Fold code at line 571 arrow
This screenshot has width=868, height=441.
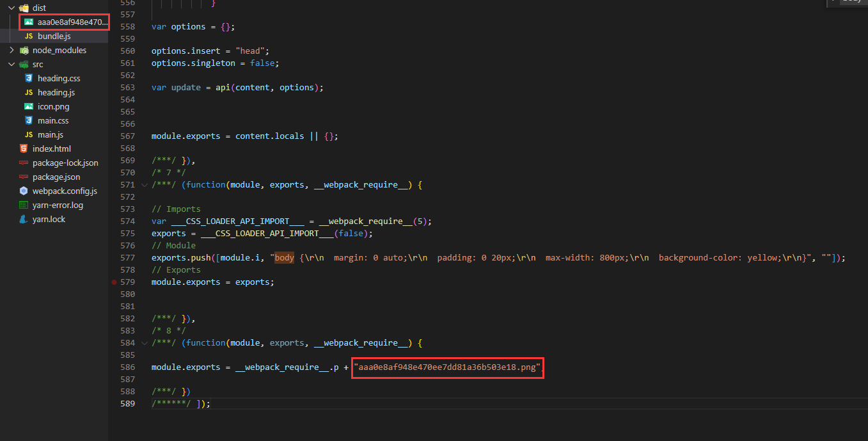point(144,185)
